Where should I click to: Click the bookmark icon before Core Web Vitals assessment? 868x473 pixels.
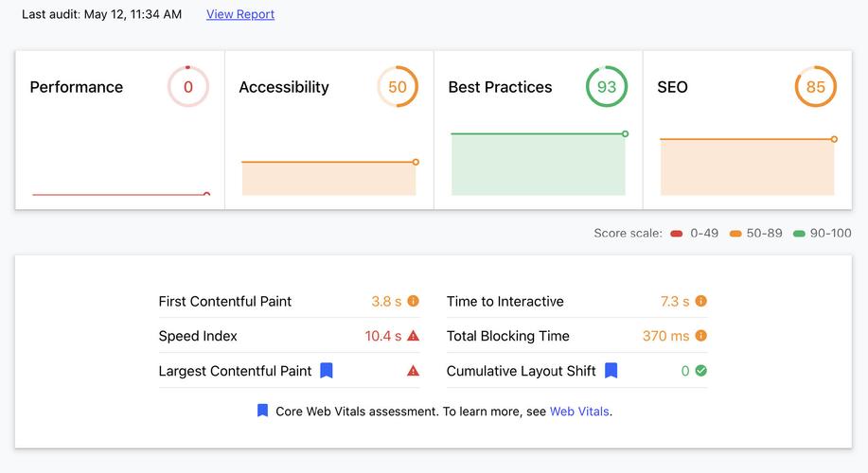(x=262, y=411)
